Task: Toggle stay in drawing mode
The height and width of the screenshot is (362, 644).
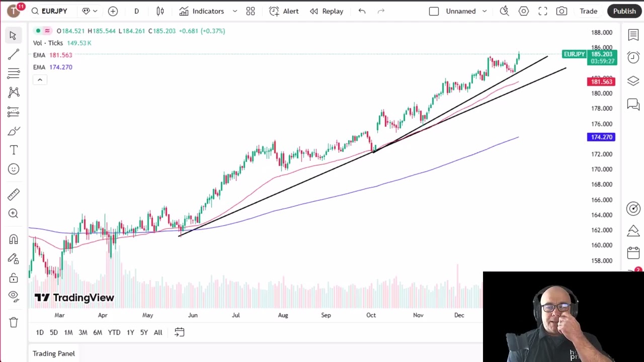Action: 14,258
